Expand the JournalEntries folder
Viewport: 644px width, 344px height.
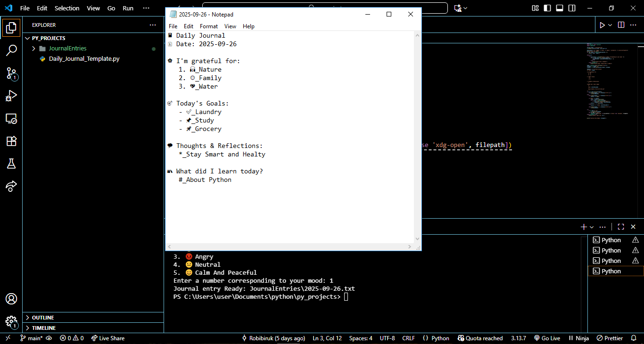click(x=68, y=49)
